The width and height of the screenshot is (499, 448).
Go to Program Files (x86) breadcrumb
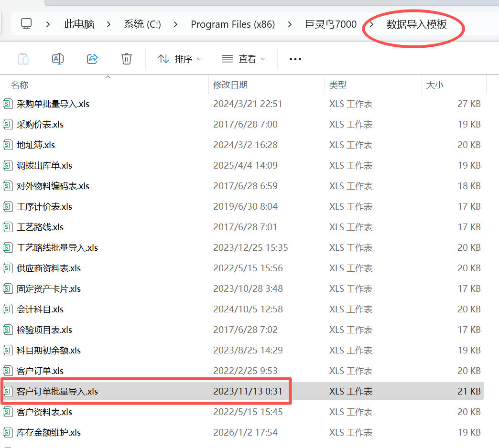click(233, 24)
